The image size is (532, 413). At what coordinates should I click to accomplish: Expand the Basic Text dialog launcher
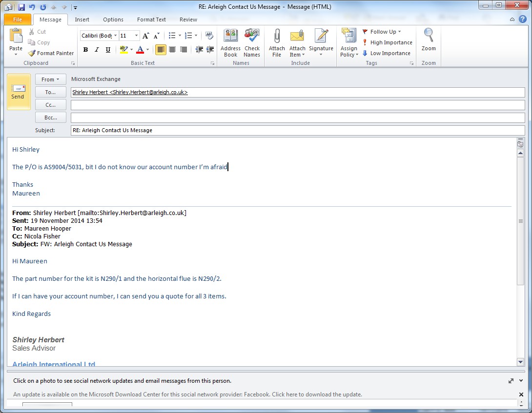pos(212,63)
